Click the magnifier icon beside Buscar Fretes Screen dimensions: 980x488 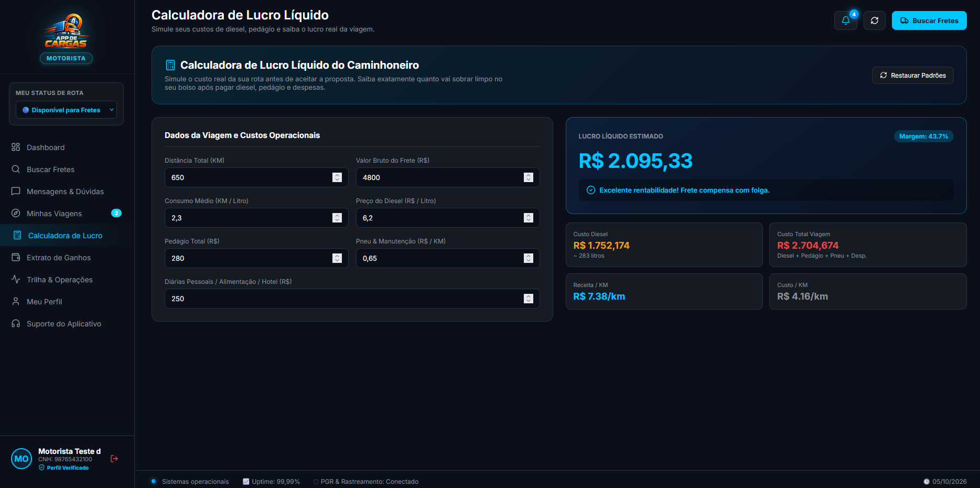tap(16, 169)
